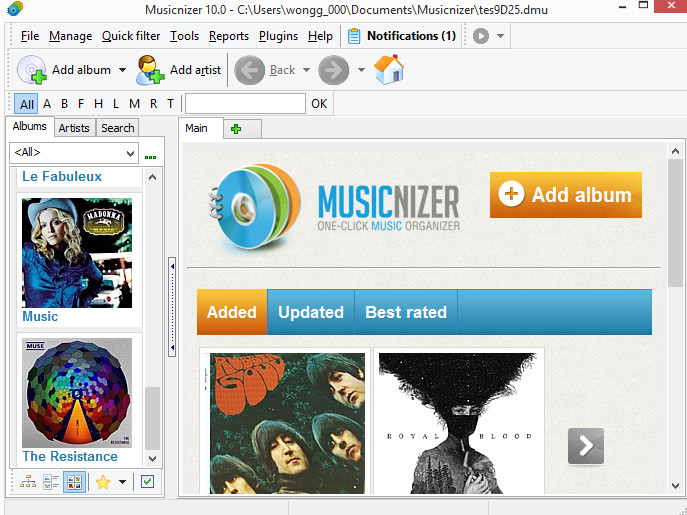Switch to the Artists tab

point(74,128)
